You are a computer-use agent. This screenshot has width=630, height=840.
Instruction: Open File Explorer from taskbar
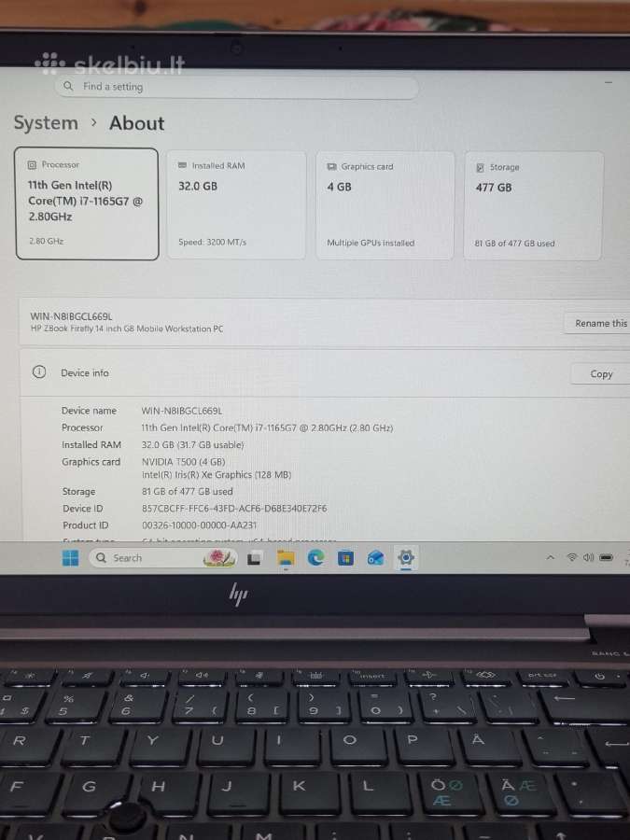286,558
